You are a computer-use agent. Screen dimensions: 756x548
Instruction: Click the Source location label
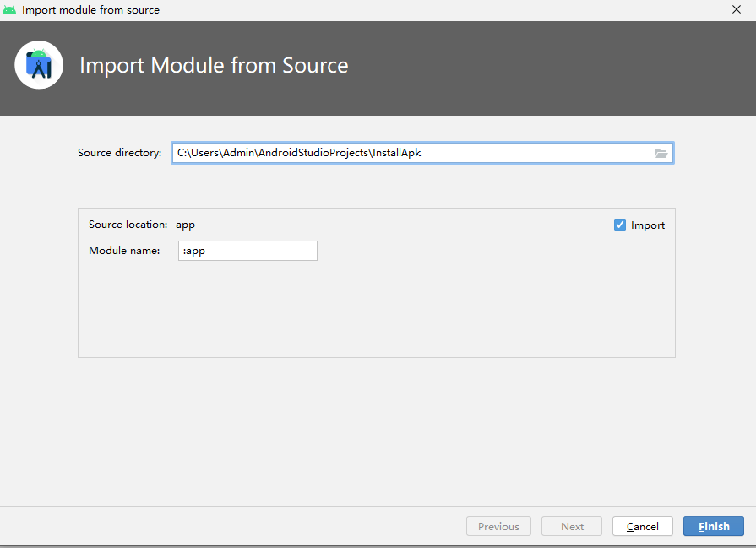128,225
